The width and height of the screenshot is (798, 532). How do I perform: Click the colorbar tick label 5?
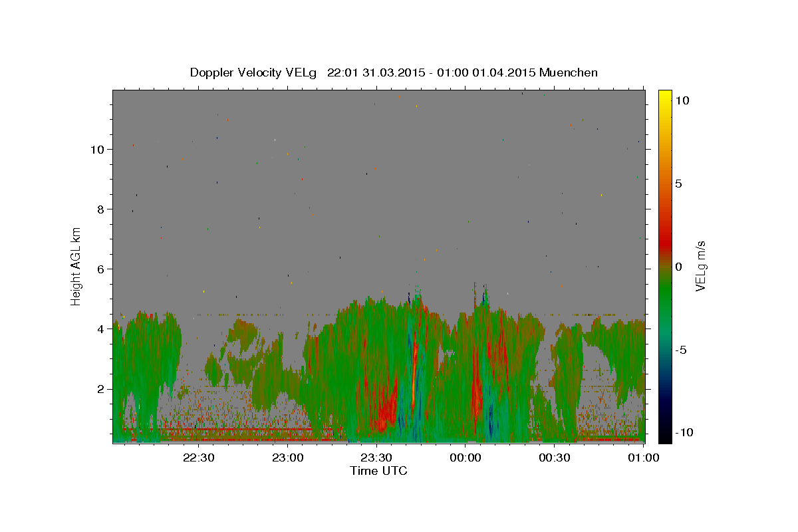click(678, 184)
